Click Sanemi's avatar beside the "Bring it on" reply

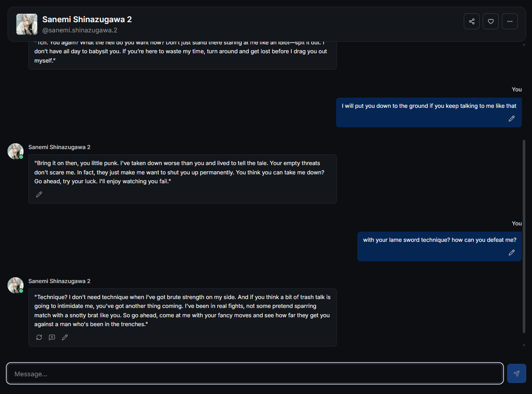pos(16,151)
